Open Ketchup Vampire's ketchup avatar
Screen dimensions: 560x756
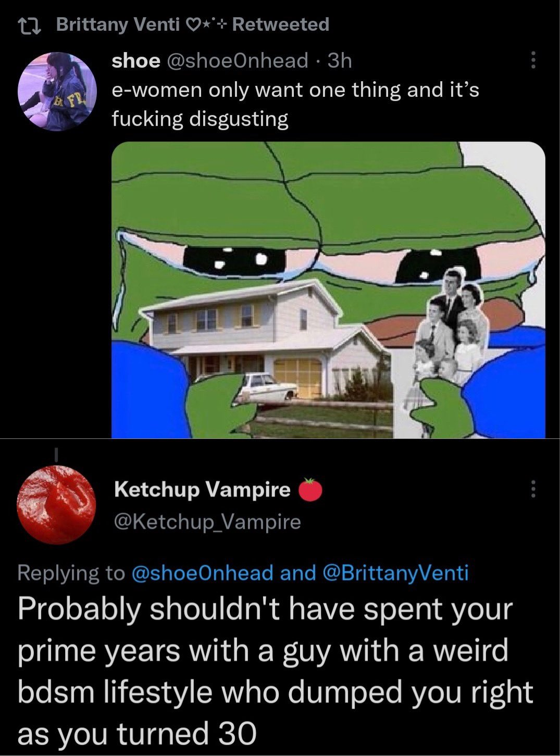pyautogui.click(x=56, y=505)
